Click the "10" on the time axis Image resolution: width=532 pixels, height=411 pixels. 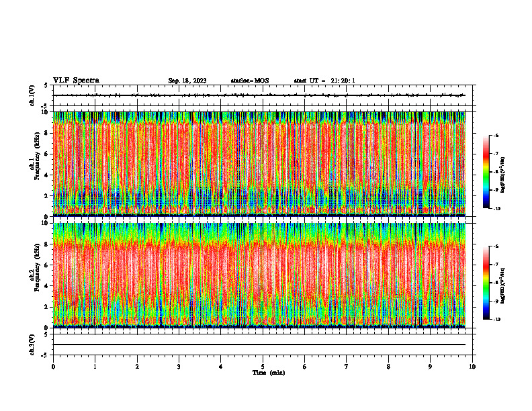tap(472, 367)
